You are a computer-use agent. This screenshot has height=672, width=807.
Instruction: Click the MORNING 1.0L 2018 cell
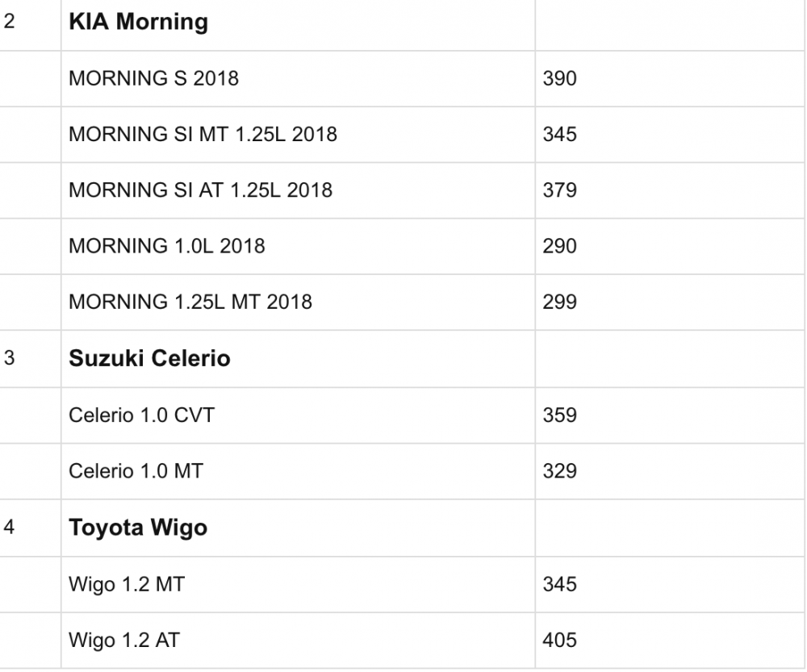point(167,245)
